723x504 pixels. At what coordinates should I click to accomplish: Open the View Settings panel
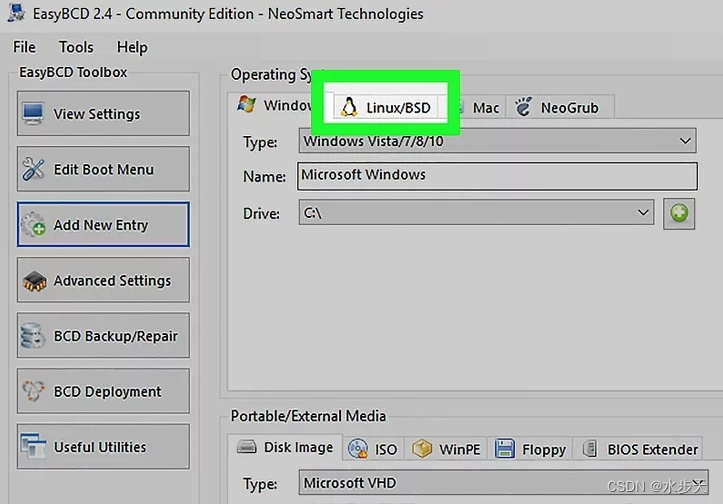(103, 113)
